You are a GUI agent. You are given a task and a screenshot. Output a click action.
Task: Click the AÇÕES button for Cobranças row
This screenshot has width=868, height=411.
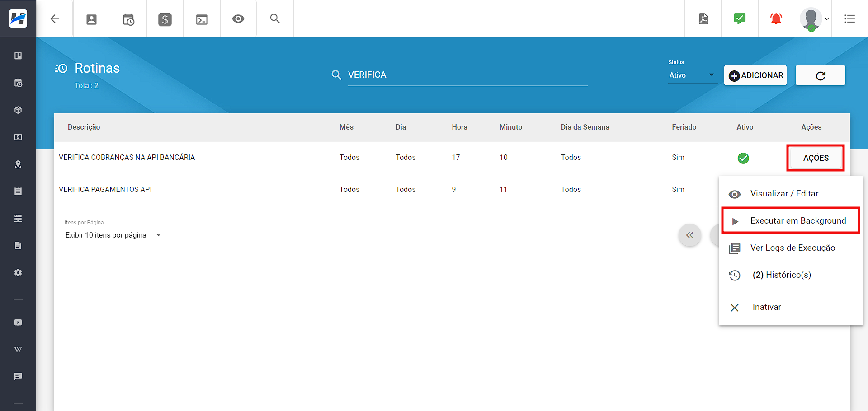tap(816, 158)
